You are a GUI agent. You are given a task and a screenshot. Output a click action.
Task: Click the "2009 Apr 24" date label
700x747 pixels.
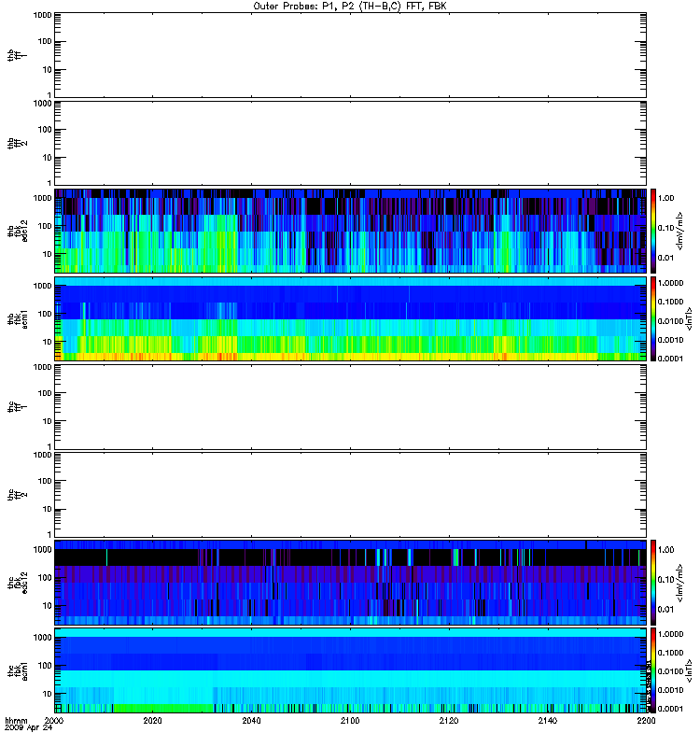(28, 728)
